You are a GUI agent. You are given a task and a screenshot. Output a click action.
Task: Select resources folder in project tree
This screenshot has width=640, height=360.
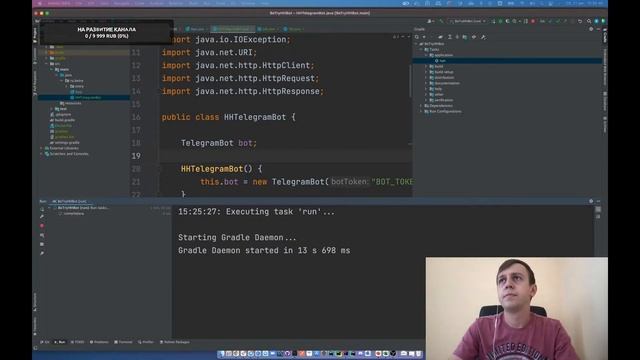pyautogui.click(x=71, y=103)
